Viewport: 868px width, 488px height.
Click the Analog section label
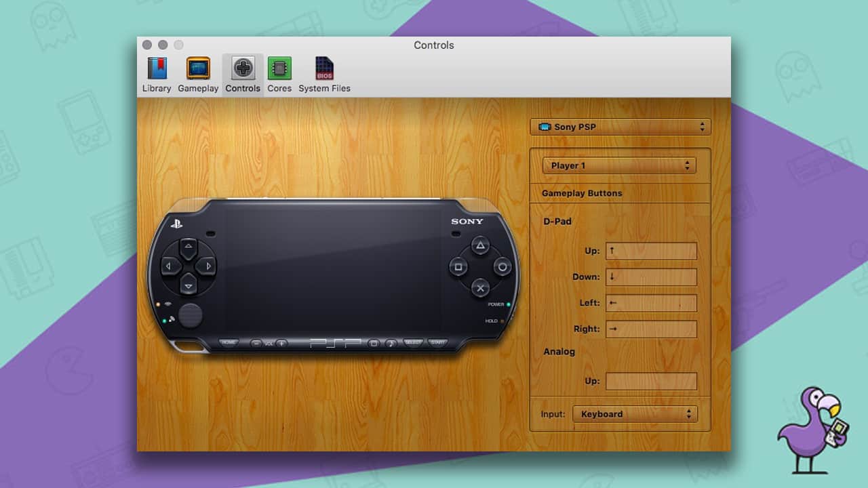pos(559,351)
